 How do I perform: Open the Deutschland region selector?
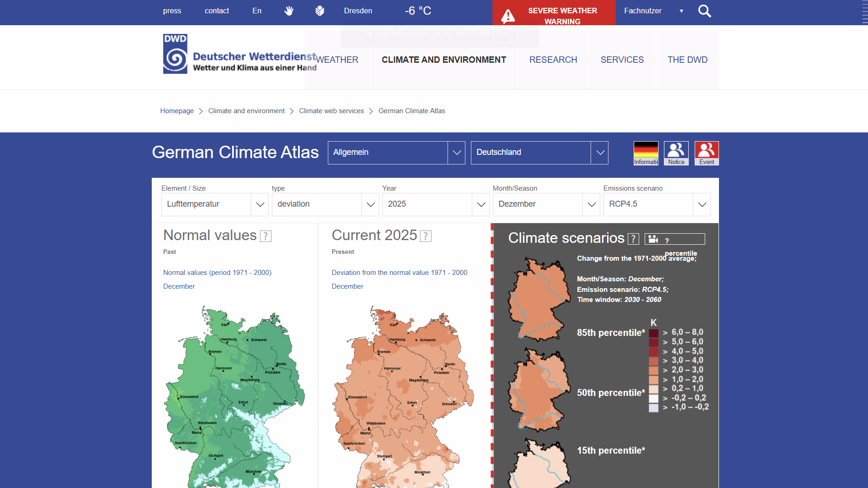600,153
